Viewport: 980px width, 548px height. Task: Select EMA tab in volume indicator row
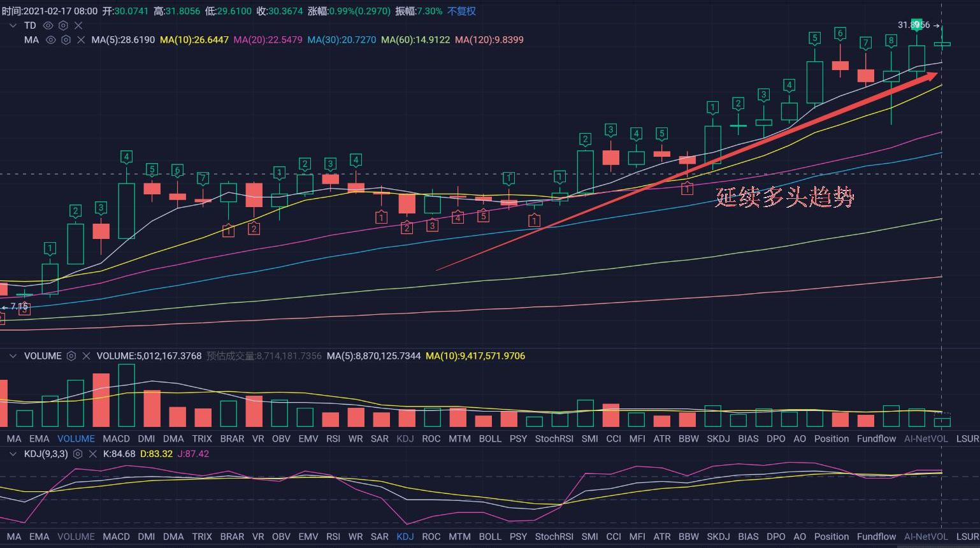tap(39, 438)
